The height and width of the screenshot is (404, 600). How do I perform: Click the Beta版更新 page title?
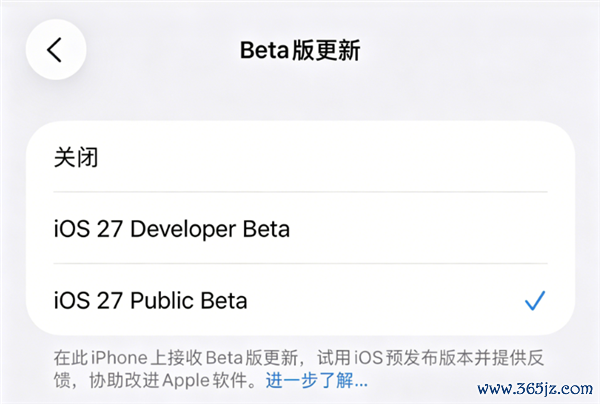[300, 50]
